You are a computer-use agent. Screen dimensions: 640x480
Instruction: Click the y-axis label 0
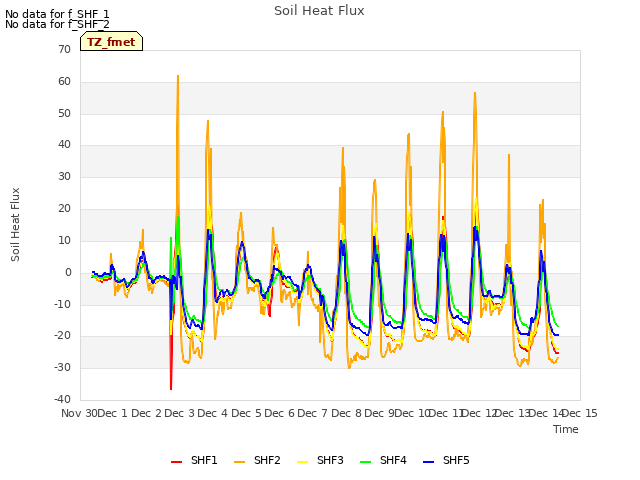(68, 272)
